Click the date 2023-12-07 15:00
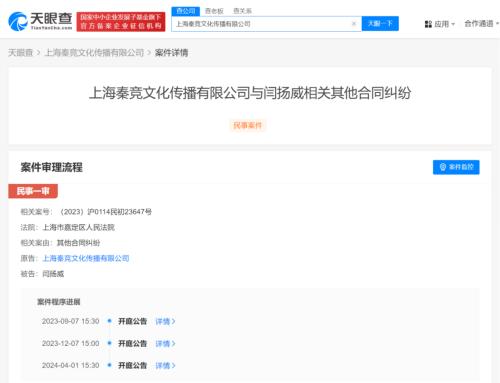Viewport: 500px width, 383px height. (x=70, y=343)
